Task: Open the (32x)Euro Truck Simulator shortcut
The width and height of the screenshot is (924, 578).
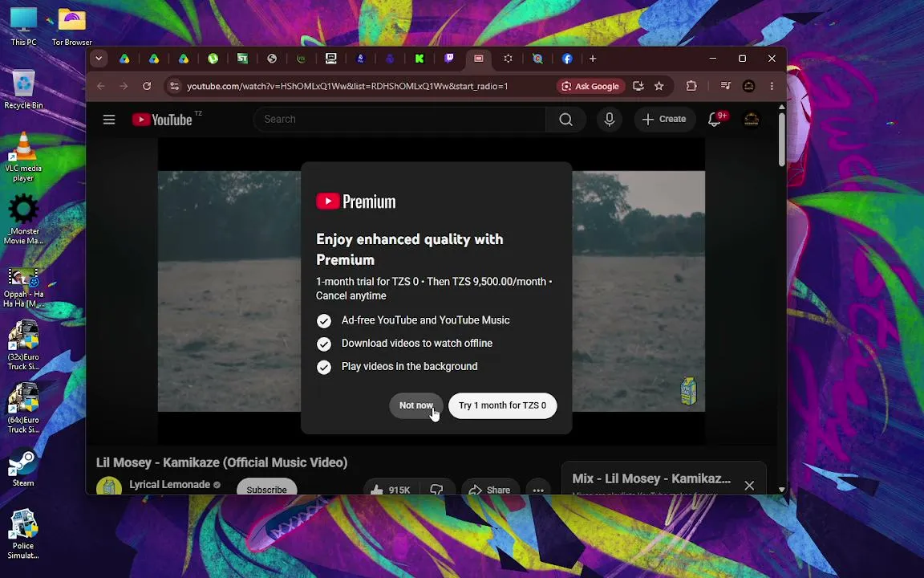Action: 23,345
